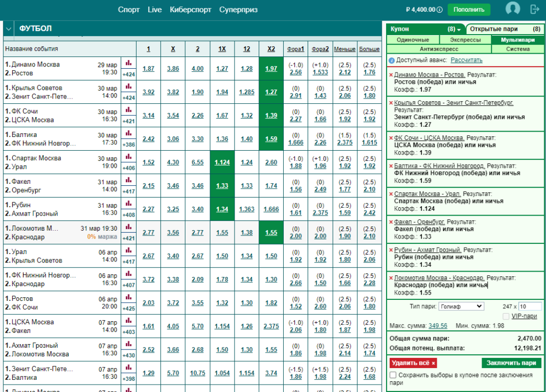The width and height of the screenshot is (546, 392).
Task: Switch to Экспрессы tab
Action: coord(465,39)
